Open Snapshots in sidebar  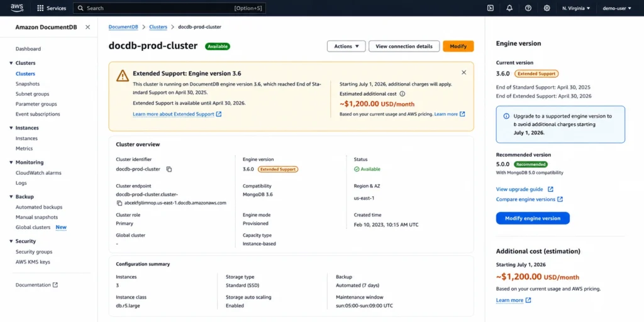[28, 84]
